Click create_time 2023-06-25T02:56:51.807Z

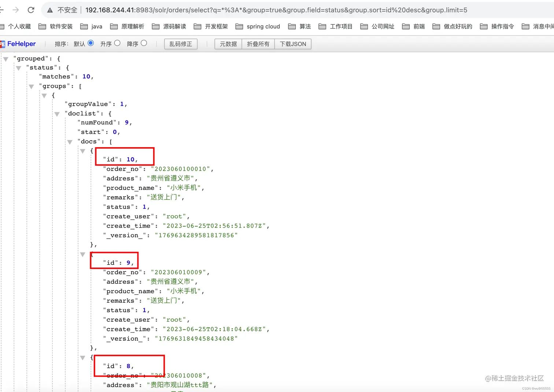coord(214,226)
